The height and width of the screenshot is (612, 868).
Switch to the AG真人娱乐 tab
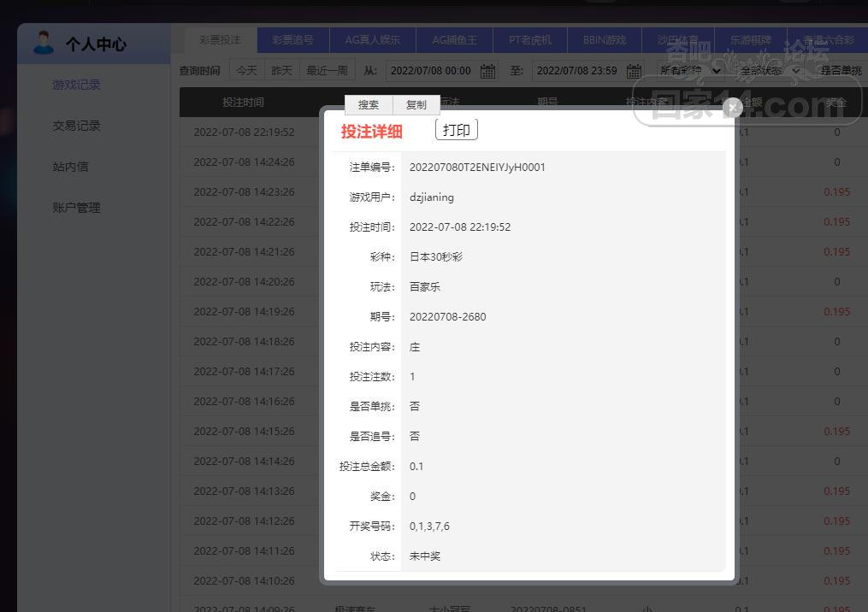coord(373,40)
